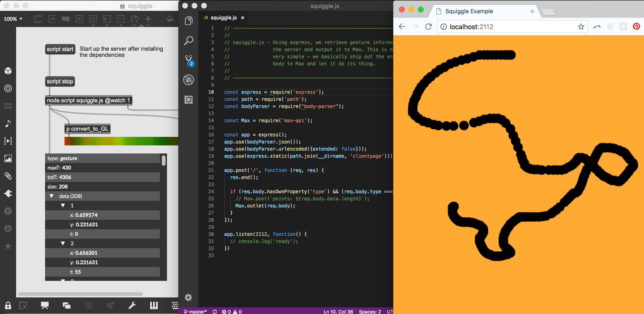Open the VS Code Search icon

pos(189,40)
